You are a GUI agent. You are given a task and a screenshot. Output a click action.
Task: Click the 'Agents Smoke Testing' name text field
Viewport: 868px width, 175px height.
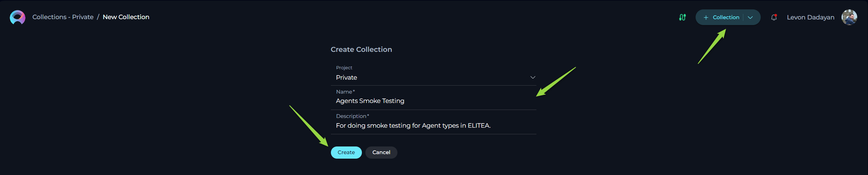[432, 101]
